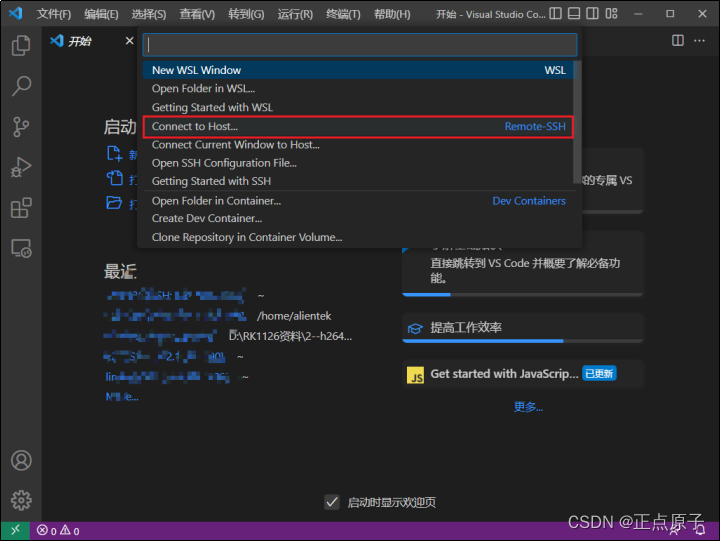Toggle panel layout icon in title bar
This screenshot has width=721, height=541.
[574, 14]
